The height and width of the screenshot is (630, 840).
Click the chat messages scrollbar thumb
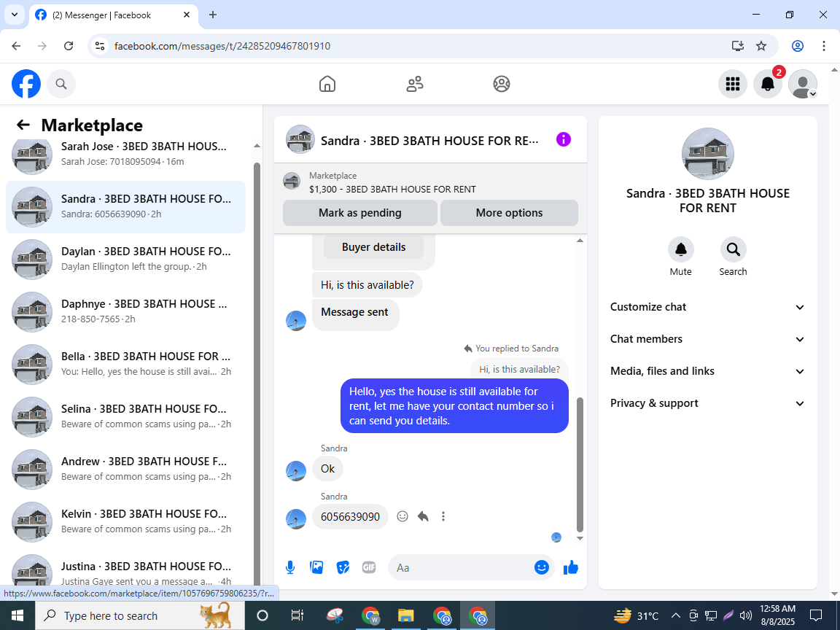tap(580, 464)
